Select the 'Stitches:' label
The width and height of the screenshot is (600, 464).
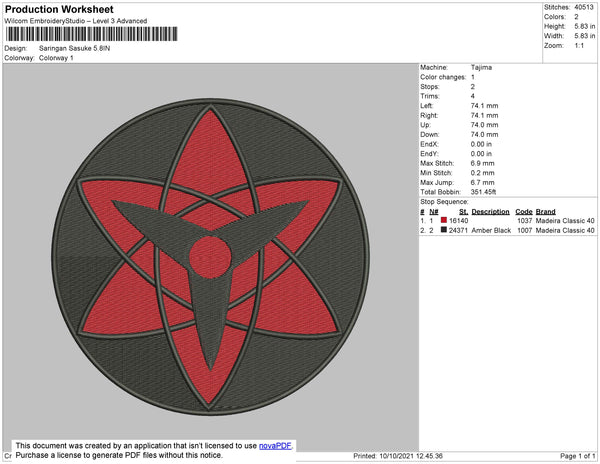(x=557, y=7)
